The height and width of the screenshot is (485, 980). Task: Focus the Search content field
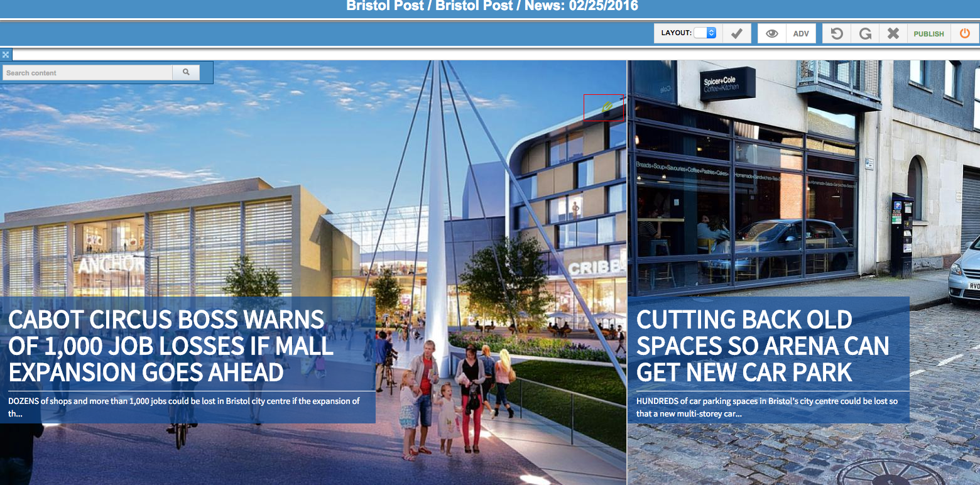point(88,73)
